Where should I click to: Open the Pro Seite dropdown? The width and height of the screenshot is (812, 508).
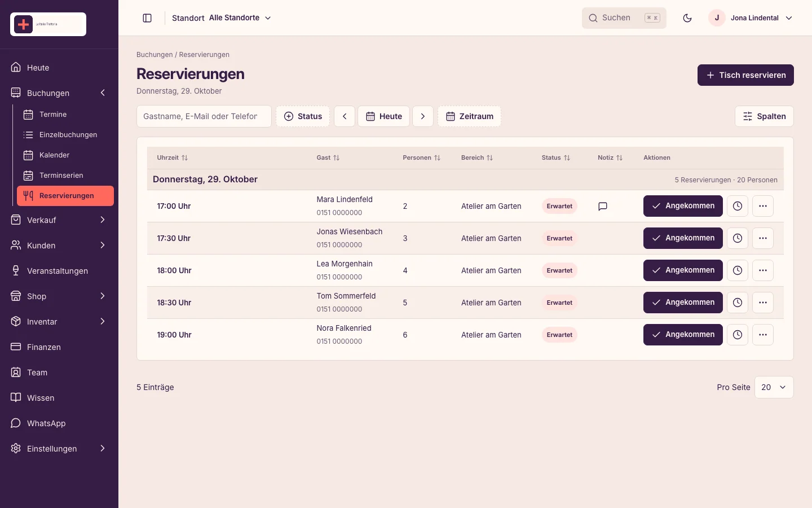774,387
